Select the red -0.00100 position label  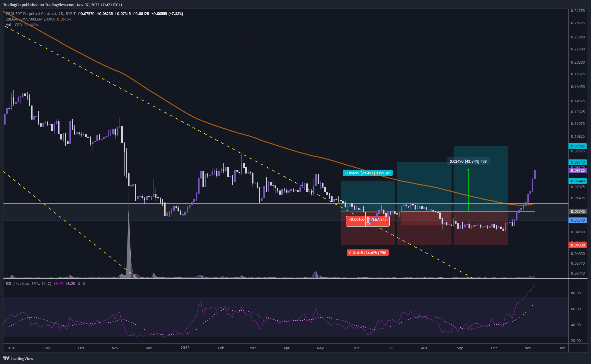point(367,221)
